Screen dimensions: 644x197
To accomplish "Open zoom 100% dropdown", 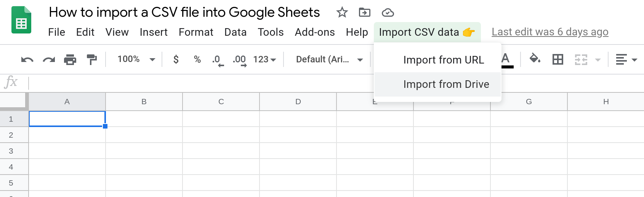I will (x=136, y=59).
